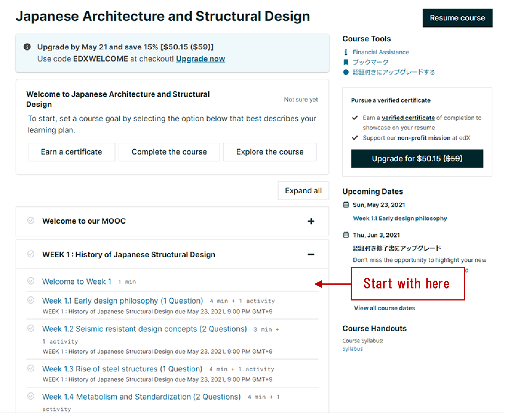The width and height of the screenshot is (508, 420).
Task: Collapse the WEEK 1 section with minus
Action: (311, 254)
